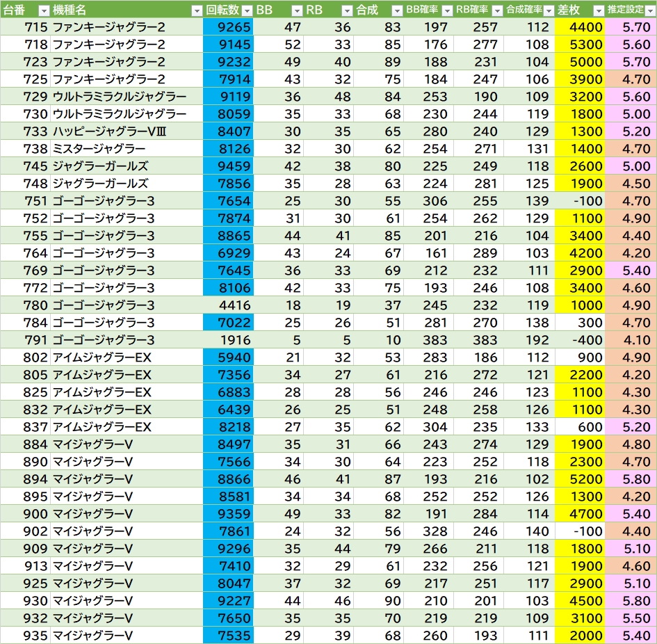Select 回転数 cell 8059
Image resolution: width=657 pixels, height=644 pixels.
pyautogui.click(x=228, y=114)
